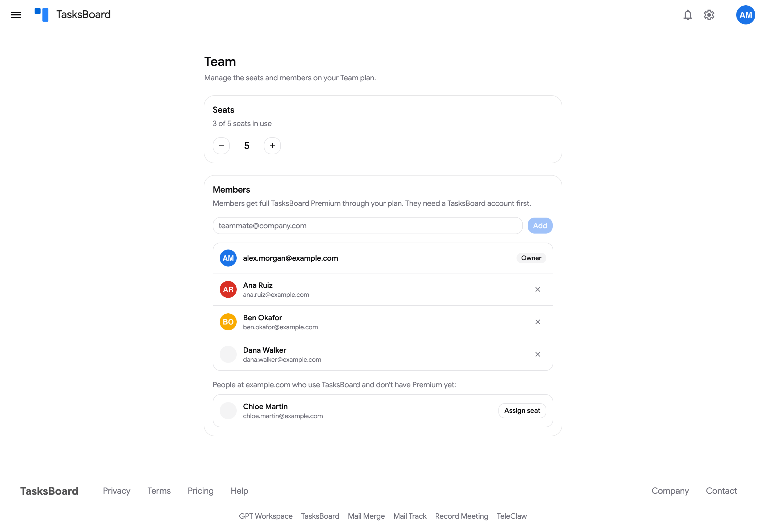Image resolution: width=766 pixels, height=532 pixels.
Task: Open GPT Workspace footer link
Action: pyautogui.click(x=266, y=516)
